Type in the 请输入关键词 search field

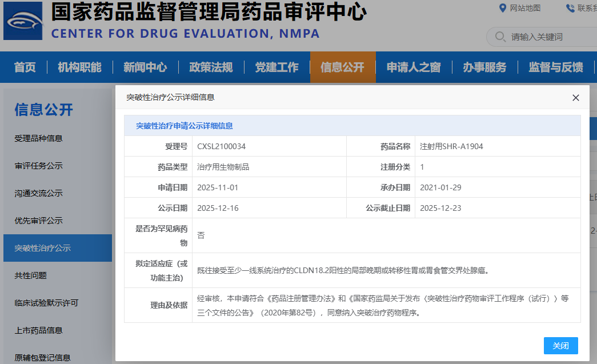pyautogui.click(x=548, y=37)
